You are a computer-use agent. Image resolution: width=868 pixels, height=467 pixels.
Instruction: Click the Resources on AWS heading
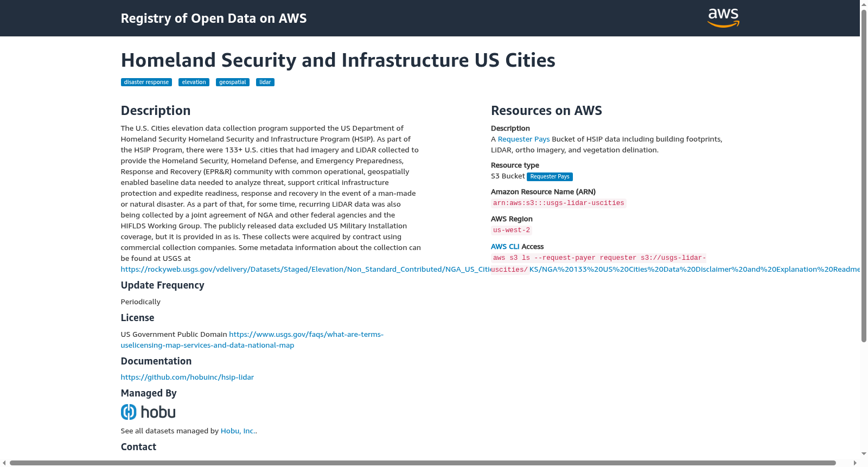coord(546,111)
